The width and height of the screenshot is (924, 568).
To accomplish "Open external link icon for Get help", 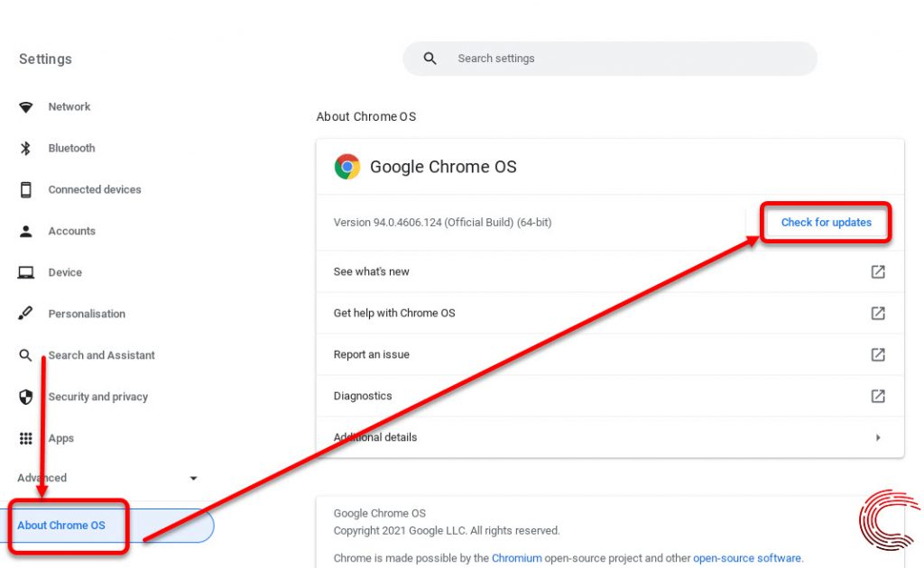I will click(x=878, y=313).
